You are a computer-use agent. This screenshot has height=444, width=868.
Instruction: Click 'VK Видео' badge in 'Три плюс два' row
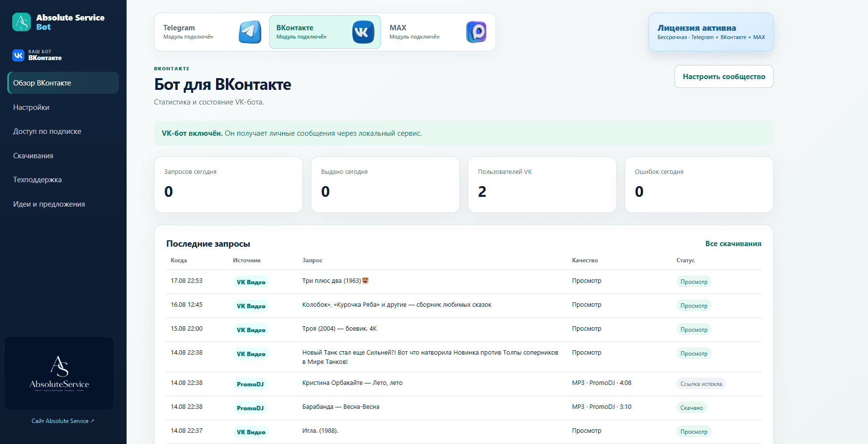pyautogui.click(x=251, y=282)
